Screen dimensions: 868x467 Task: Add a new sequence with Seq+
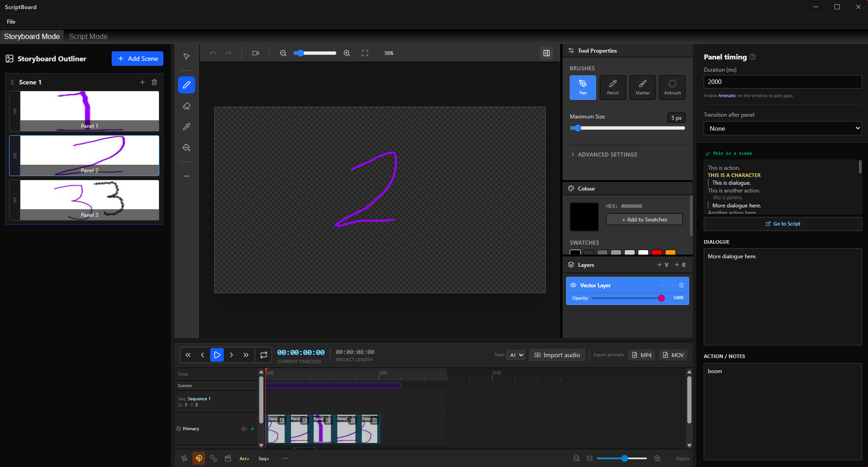(264, 458)
